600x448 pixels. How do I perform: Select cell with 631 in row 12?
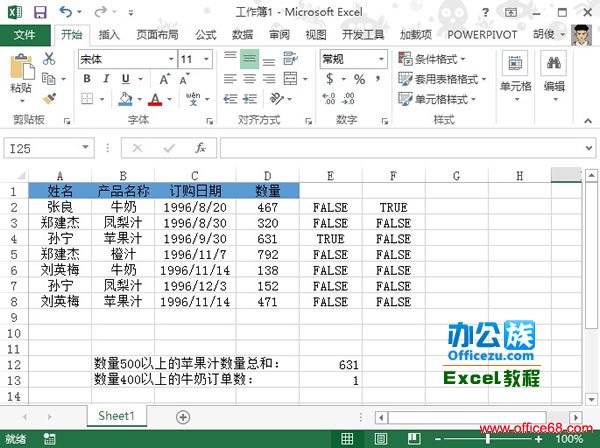point(331,365)
